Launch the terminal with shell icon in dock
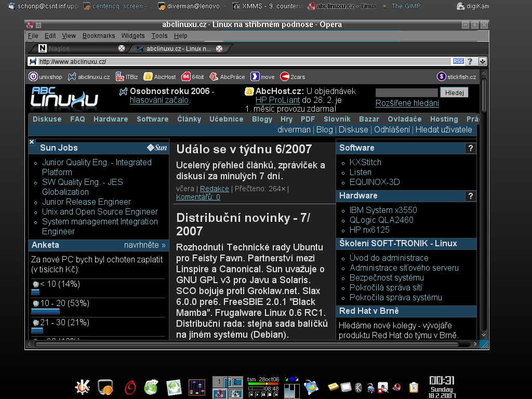This screenshot has width=532, height=399. point(105,387)
